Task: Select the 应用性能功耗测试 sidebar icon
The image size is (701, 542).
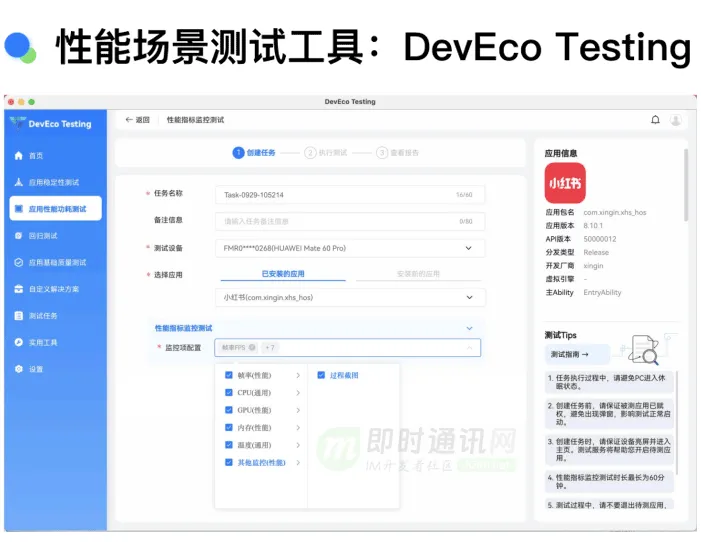Action: pyautogui.click(x=18, y=209)
